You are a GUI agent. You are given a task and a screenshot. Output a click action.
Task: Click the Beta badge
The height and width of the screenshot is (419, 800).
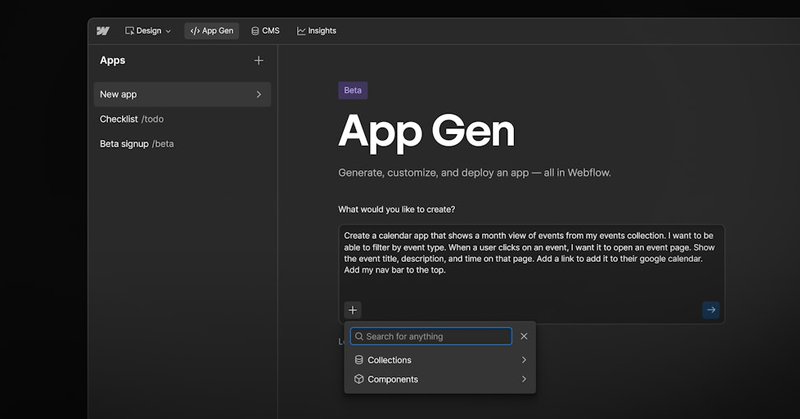pyautogui.click(x=353, y=90)
